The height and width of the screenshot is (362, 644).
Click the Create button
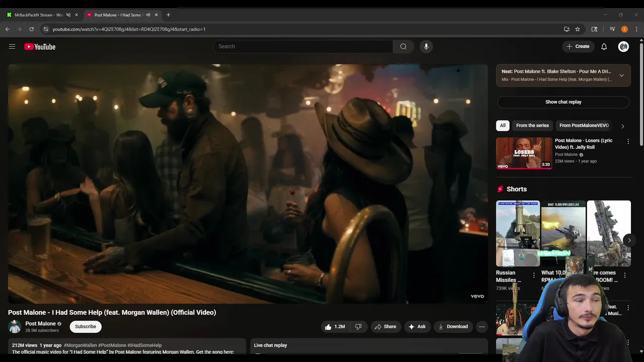(578, 46)
